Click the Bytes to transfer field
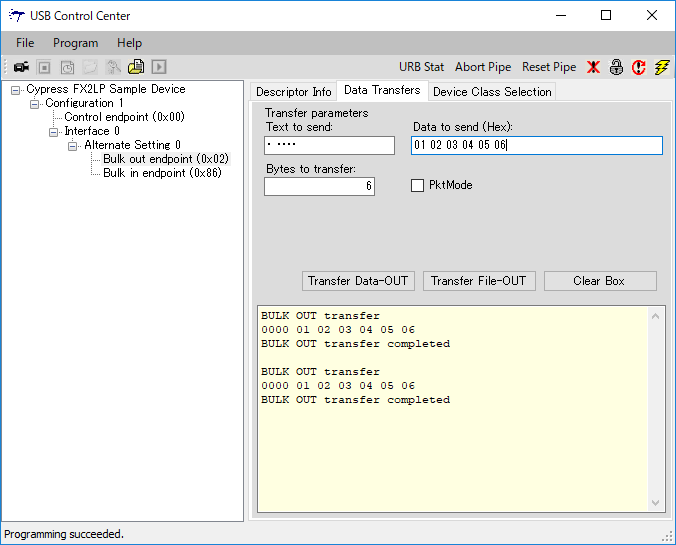676x545 pixels. pos(319,186)
